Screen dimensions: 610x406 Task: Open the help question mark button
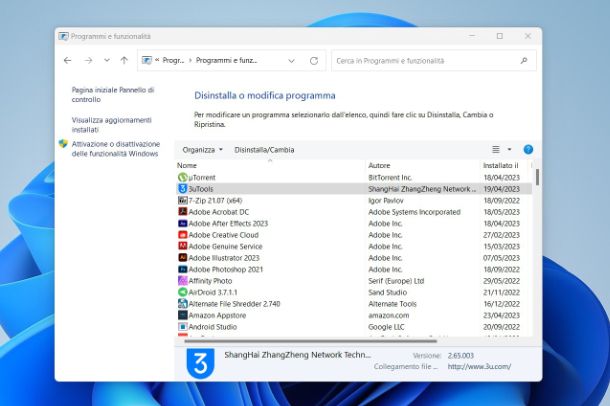[528, 149]
